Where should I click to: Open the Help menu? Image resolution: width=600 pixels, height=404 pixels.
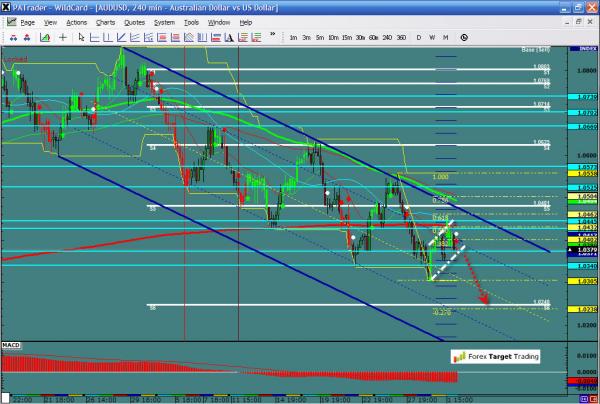point(246,21)
